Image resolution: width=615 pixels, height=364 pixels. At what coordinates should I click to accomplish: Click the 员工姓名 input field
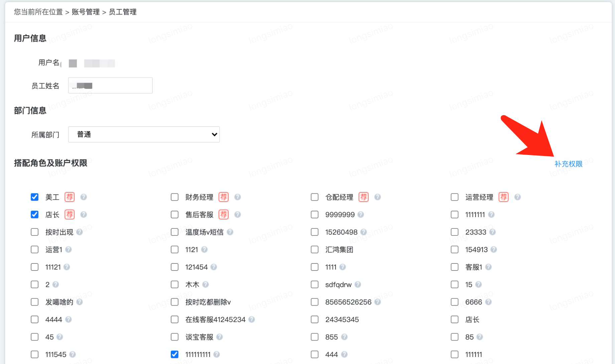pyautogui.click(x=110, y=85)
